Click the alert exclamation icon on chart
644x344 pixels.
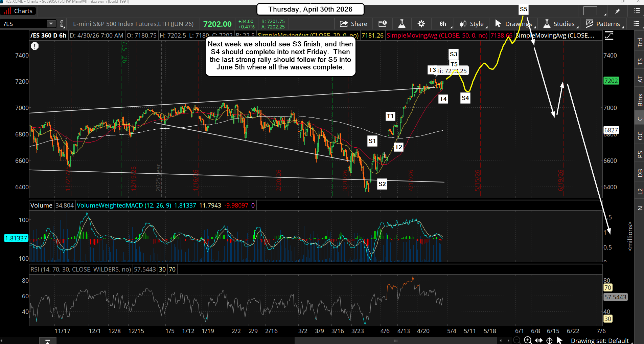click(x=35, y=46)
